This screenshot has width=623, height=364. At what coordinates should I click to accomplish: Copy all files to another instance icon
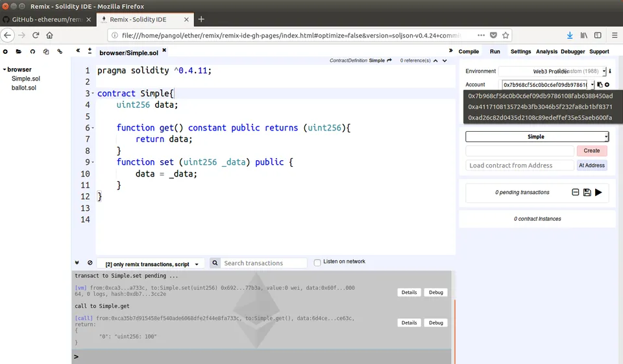tap(46, 52)
